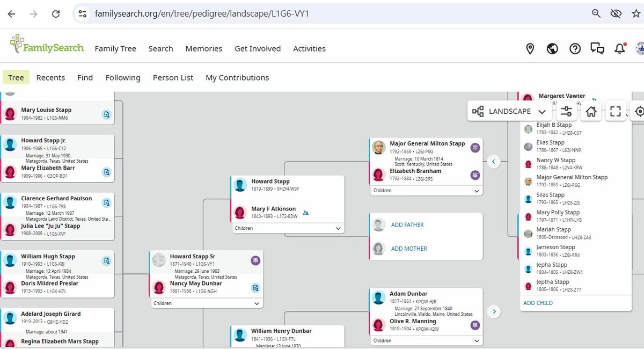644x349 pixels.
Task: Open the place locator pin icon
Action: (530, 49)
